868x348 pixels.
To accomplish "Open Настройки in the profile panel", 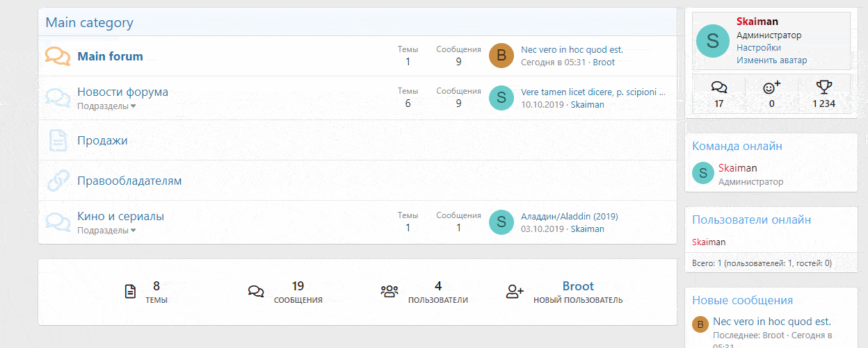I will 758,48.
